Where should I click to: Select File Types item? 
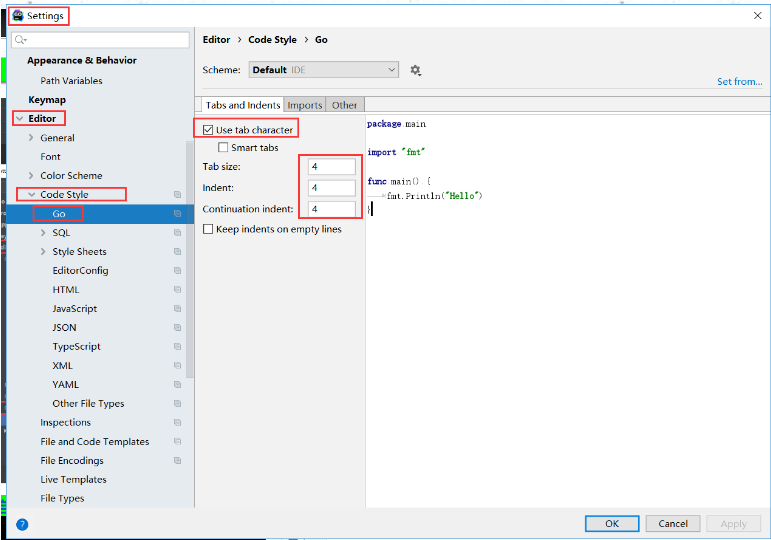click(62, 499)
